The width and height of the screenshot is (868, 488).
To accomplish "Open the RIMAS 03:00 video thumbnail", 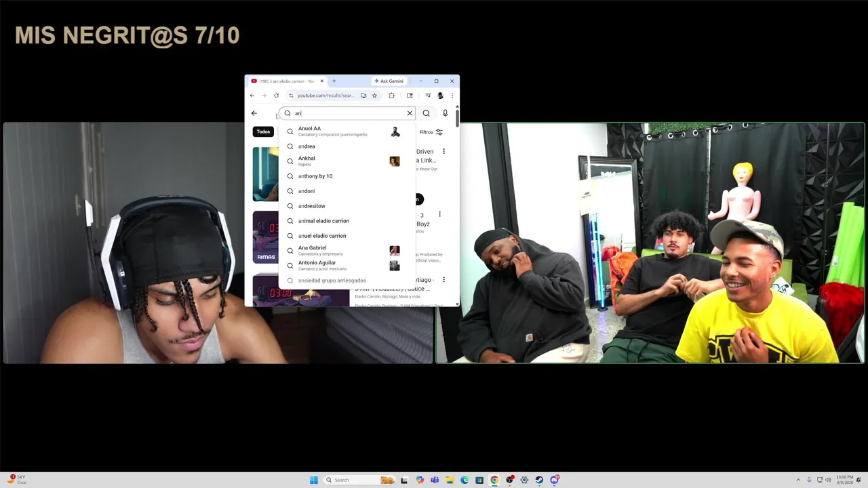I will pos(265,237).
